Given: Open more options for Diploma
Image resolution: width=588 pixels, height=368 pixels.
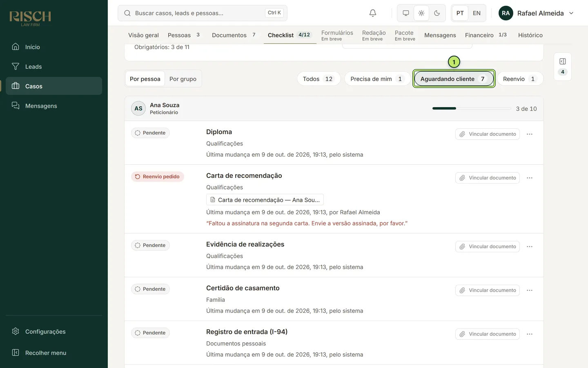Looking at the screenshot, I should (530, 134).
